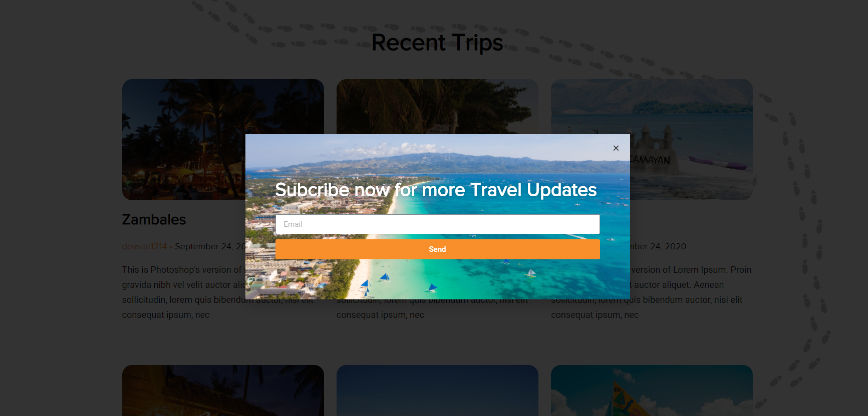Close the subscribe popup with X icon
Viewport: 868px width, 416px height.
616,148
